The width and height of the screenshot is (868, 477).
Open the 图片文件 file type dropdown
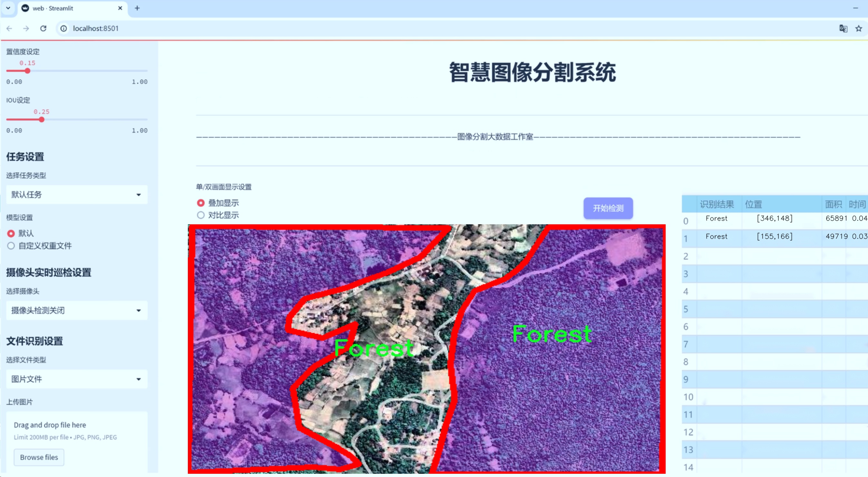[77, 379]
